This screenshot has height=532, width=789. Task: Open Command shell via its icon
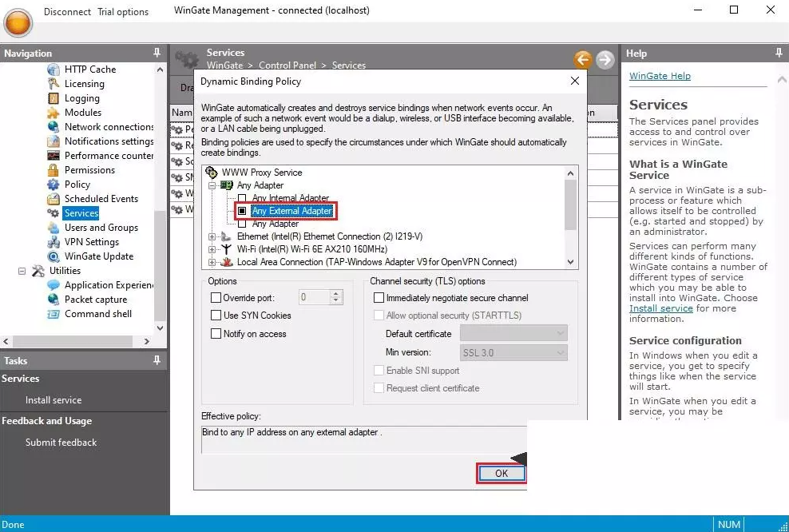tap(54, 314)
